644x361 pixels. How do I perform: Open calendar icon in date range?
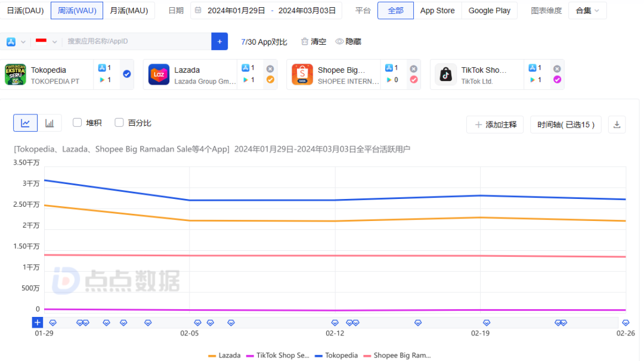pyautogui.click(x=198, y=10)
